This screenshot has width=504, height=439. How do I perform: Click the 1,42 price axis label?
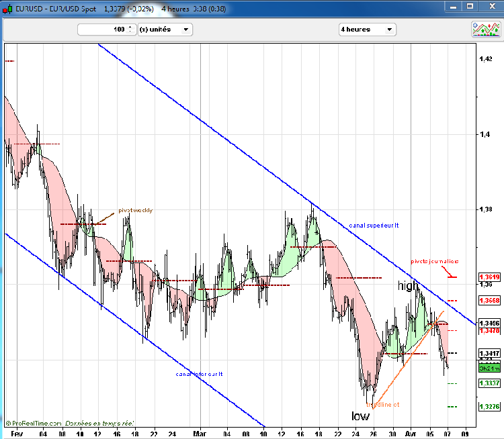pos(485,59)
